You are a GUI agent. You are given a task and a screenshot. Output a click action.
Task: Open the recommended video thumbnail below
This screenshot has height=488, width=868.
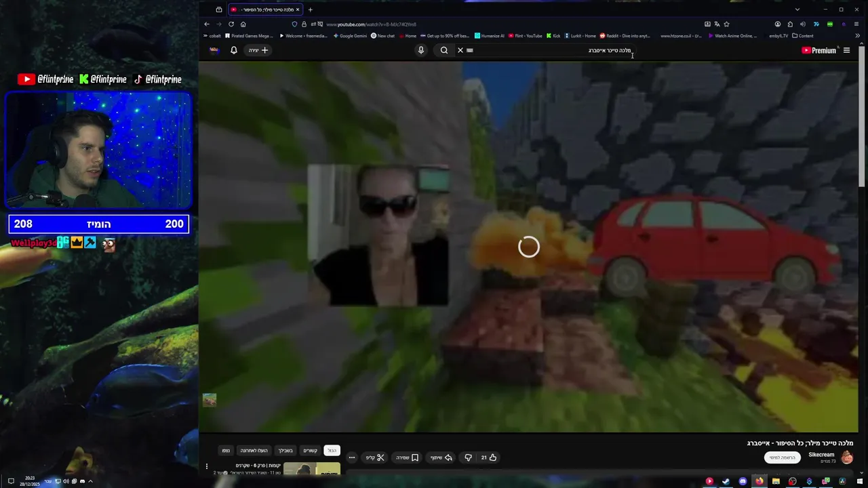click(x=311, y=469)
